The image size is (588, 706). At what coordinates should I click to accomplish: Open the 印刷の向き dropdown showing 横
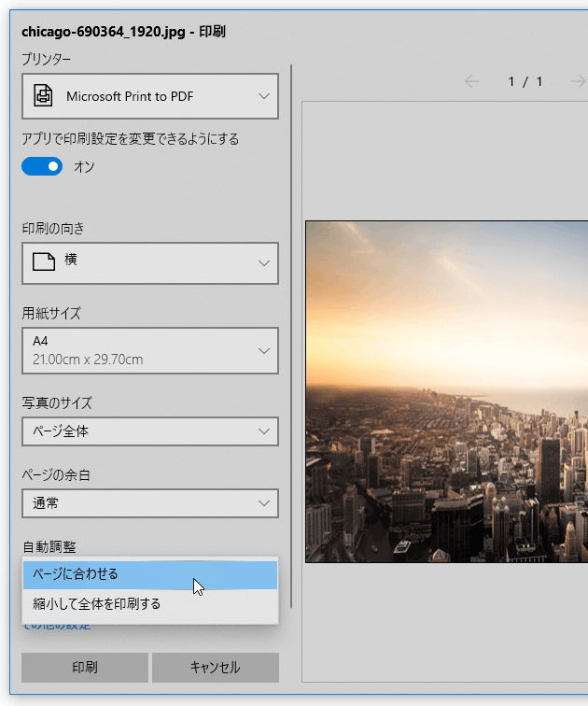coord(150,263)
